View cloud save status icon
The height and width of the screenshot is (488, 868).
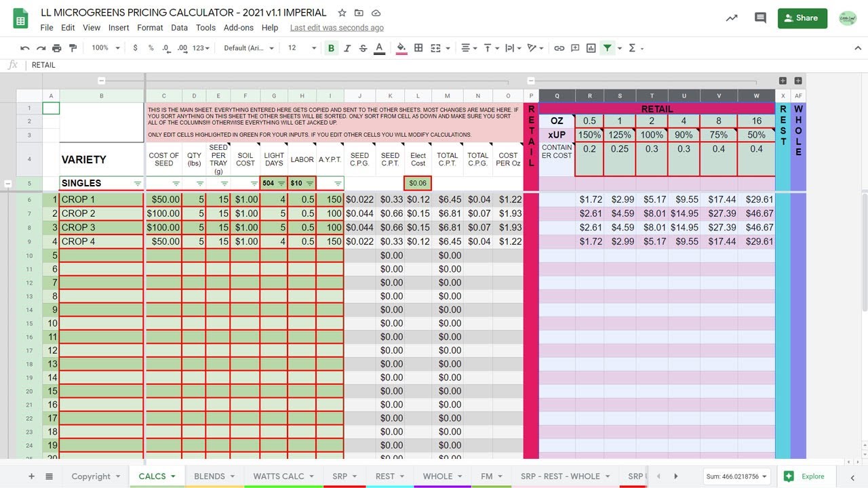click(x=376, y=13)
